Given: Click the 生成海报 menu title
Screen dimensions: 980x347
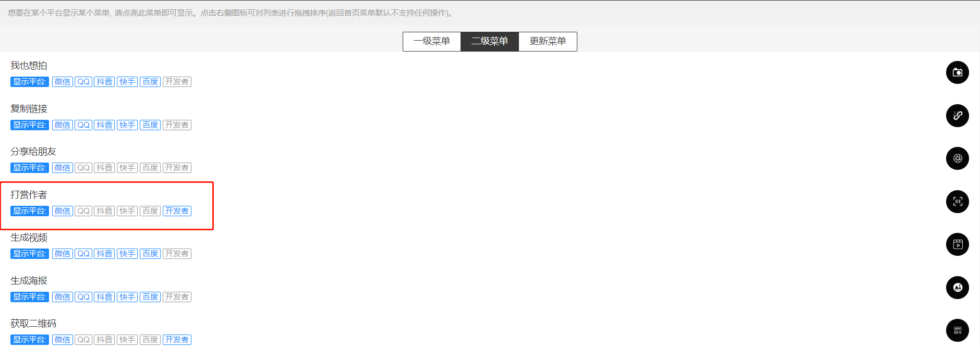Looking at the screenshot, I should pyautogui.click(x=29, y=281).
